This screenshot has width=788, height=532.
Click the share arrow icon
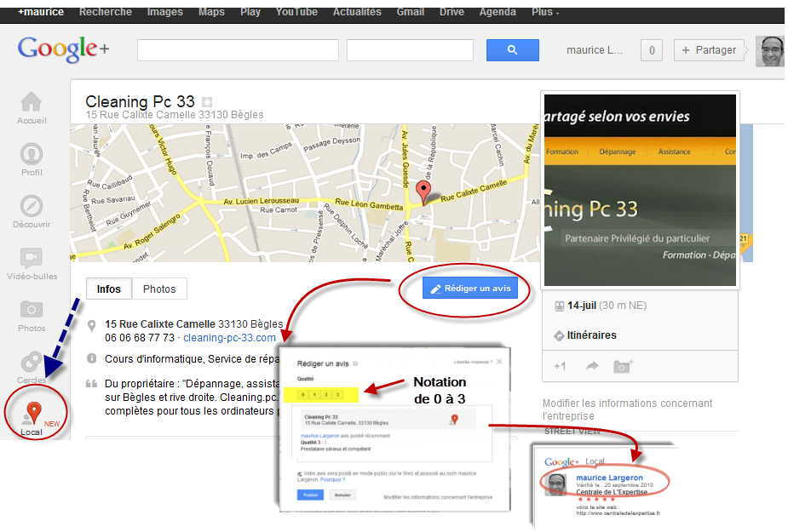coord(593,366)
